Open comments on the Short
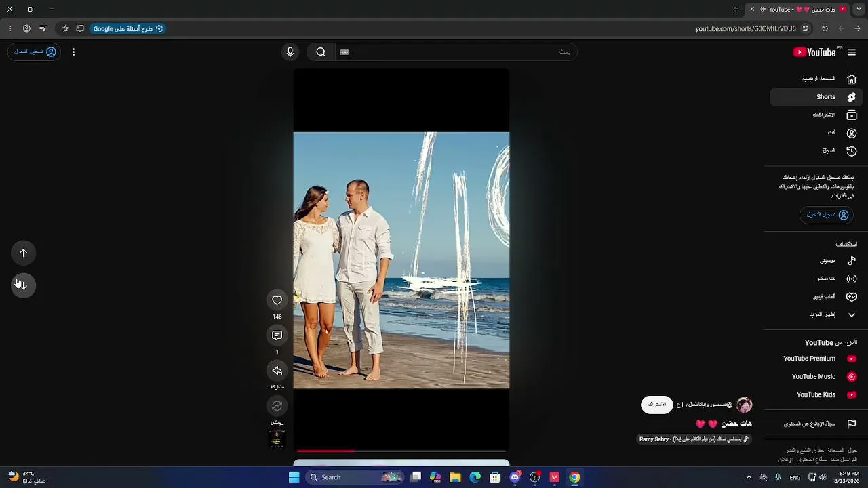 [x=277, y=335]
